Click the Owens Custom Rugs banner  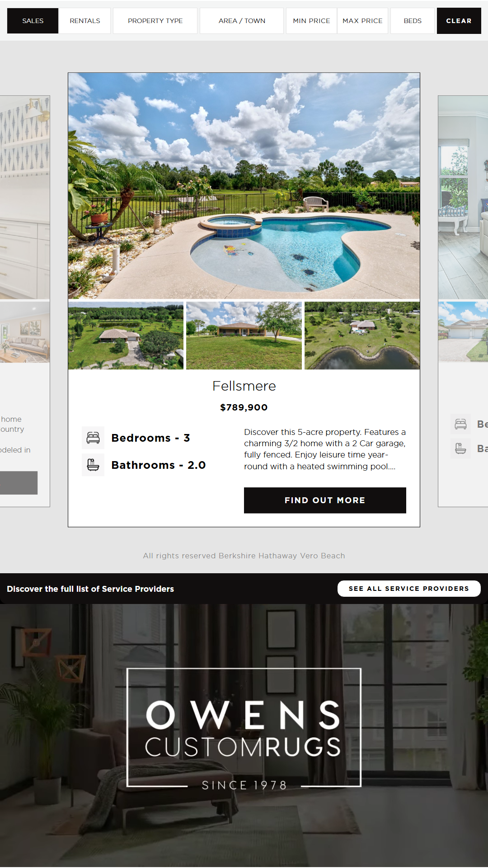click(244, 736)
